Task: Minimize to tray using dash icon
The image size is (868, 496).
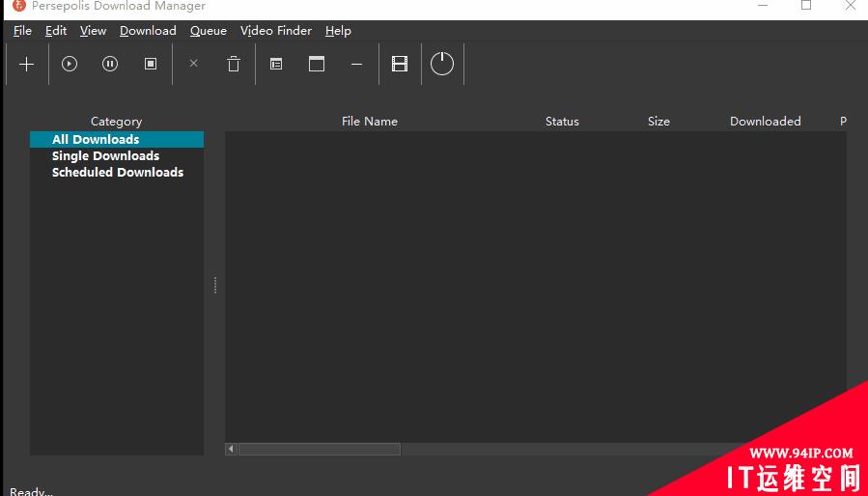Action: (x=357, y=65)
